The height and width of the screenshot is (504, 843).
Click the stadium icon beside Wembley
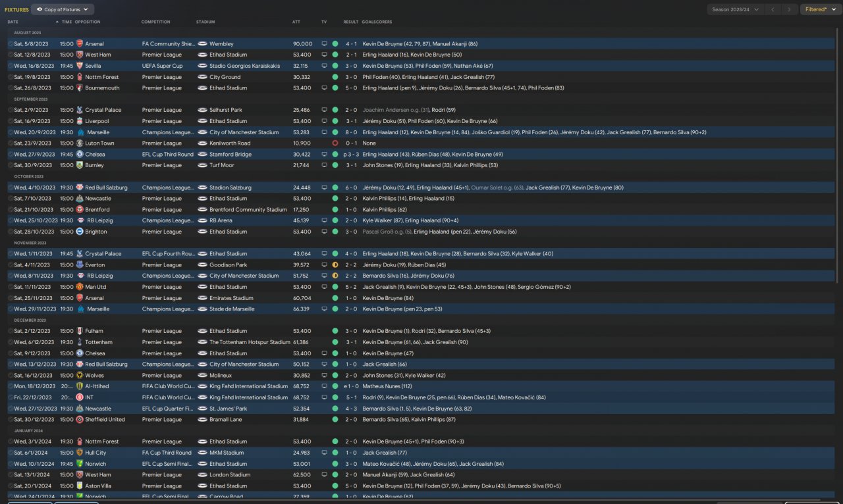click(202, 44)
